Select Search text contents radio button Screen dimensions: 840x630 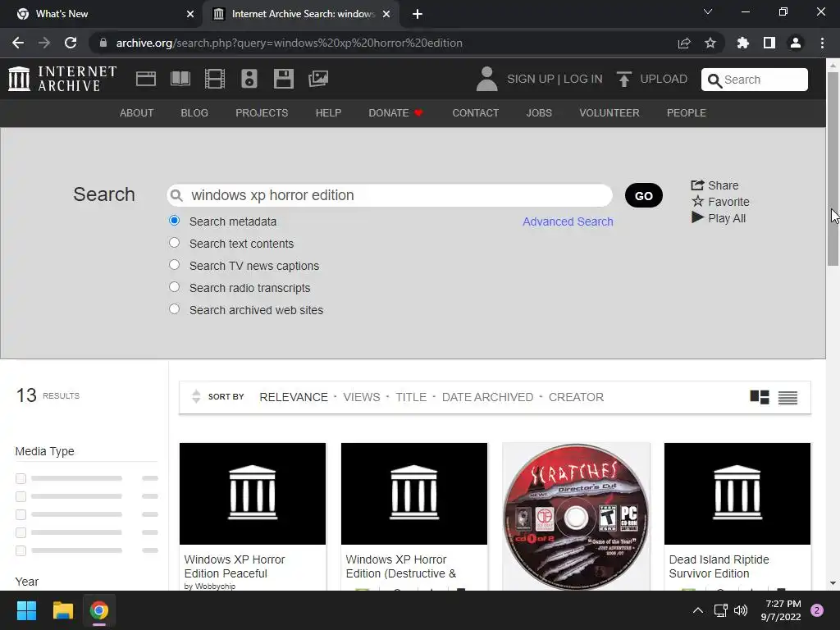point(174,243)
